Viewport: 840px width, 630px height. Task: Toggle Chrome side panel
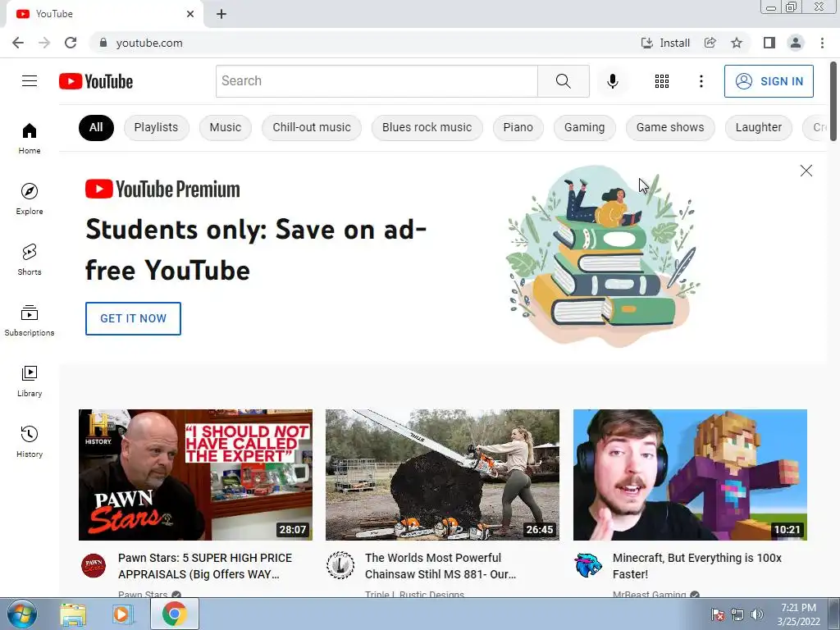tap(769, 43)
